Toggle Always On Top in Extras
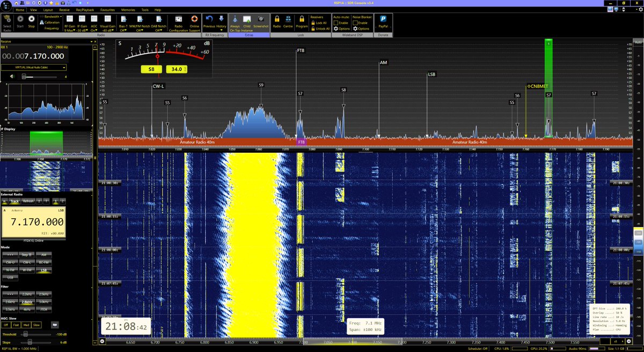The height and width of the screenshot is (352, 644). point(235,20)
